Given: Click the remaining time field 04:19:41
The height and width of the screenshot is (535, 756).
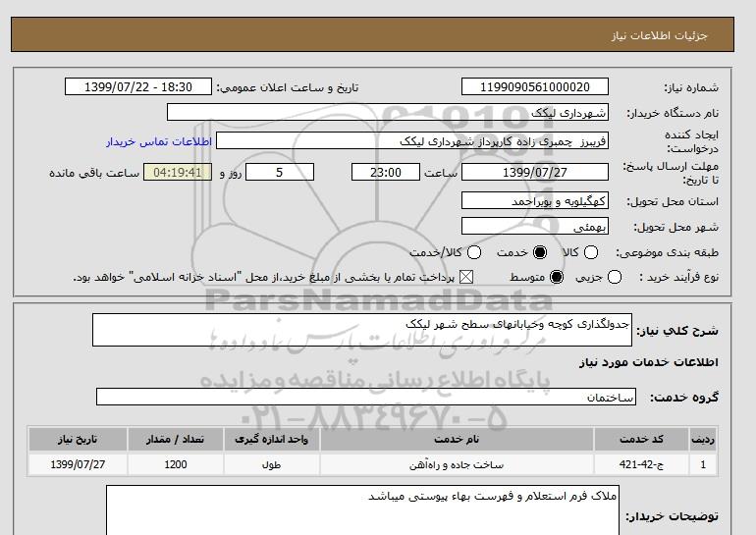Looking at the screenshot, I should (x=178, y=172).
